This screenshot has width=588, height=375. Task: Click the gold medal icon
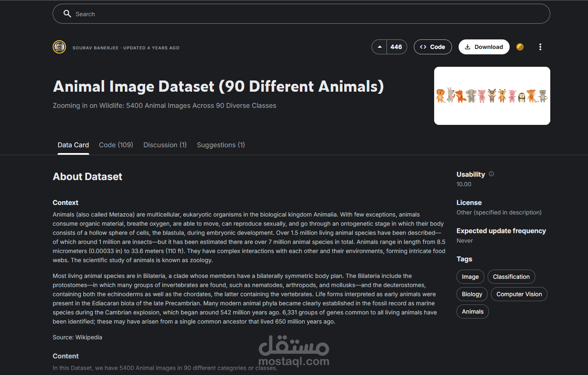click(520, 47)
